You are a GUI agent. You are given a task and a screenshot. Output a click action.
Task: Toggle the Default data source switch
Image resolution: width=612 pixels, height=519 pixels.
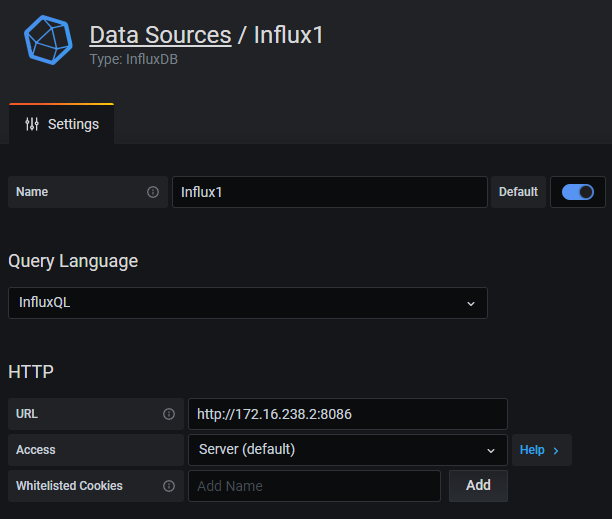click(x=578, y=192)
